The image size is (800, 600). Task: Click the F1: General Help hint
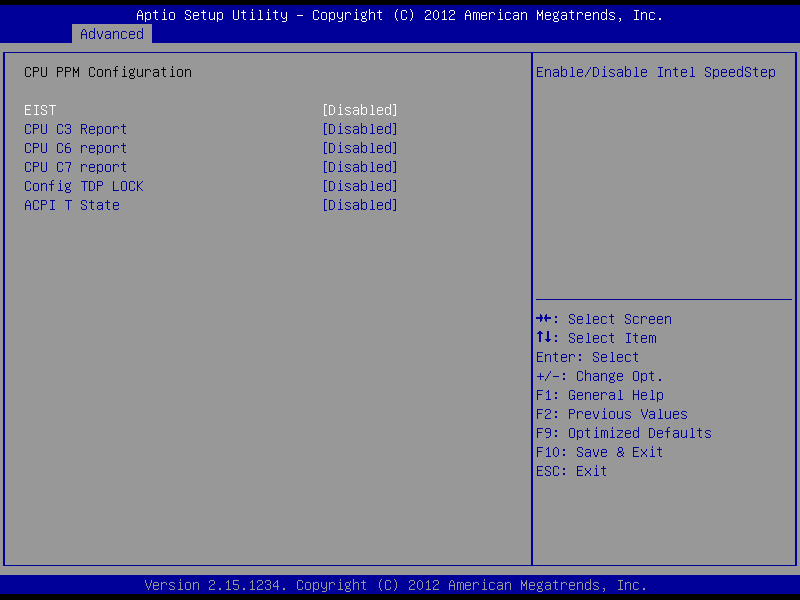(x=600, y=395)
